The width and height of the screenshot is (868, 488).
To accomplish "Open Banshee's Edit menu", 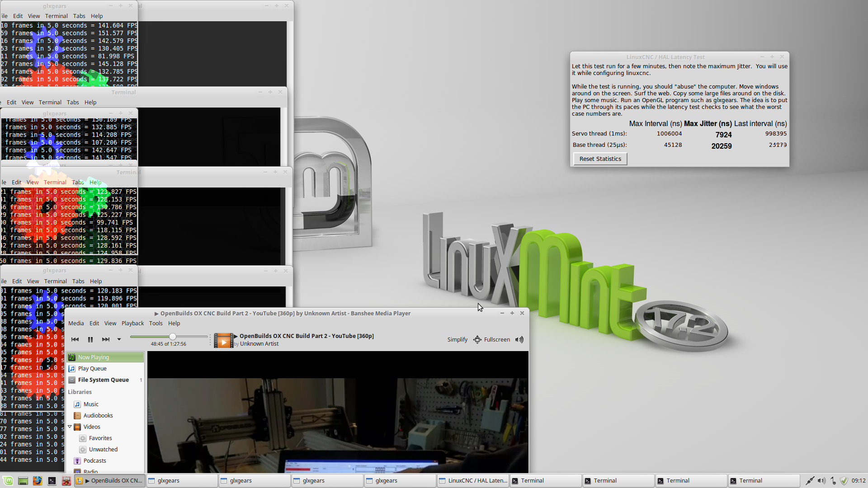I will click(x=94, y=324).
